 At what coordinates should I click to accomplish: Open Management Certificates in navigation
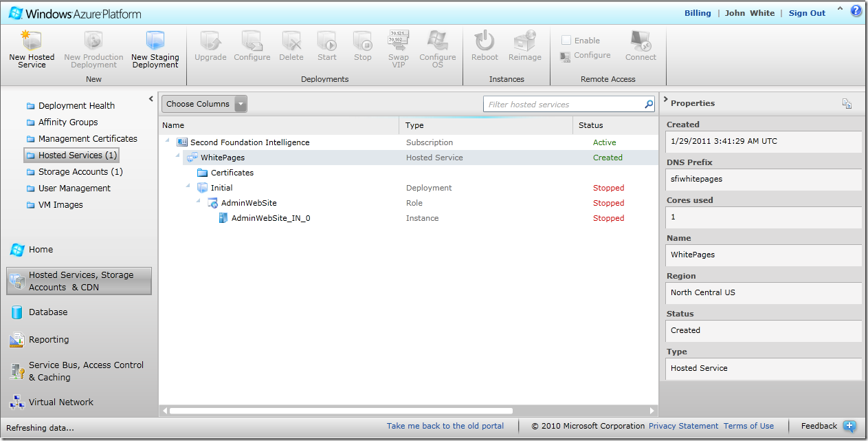point(82,138)
